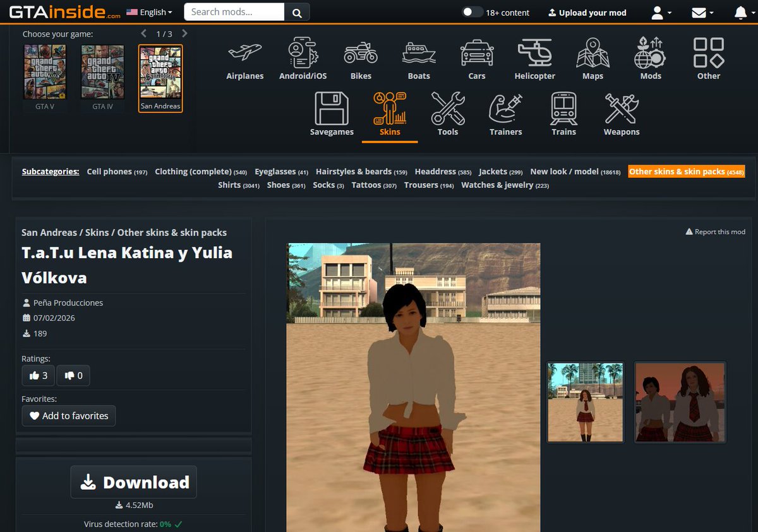This screenshot has height=532, width=758.
Task: Open Cell phones subcategory
Action: tap(117, 172)
